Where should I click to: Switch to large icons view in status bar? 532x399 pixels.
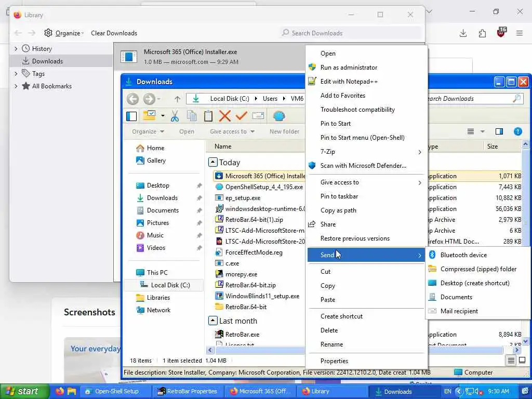tap(522, 361)
